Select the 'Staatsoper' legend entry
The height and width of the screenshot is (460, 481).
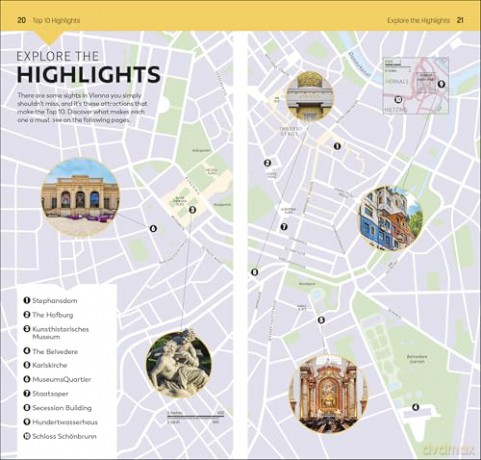pos(46,394)
